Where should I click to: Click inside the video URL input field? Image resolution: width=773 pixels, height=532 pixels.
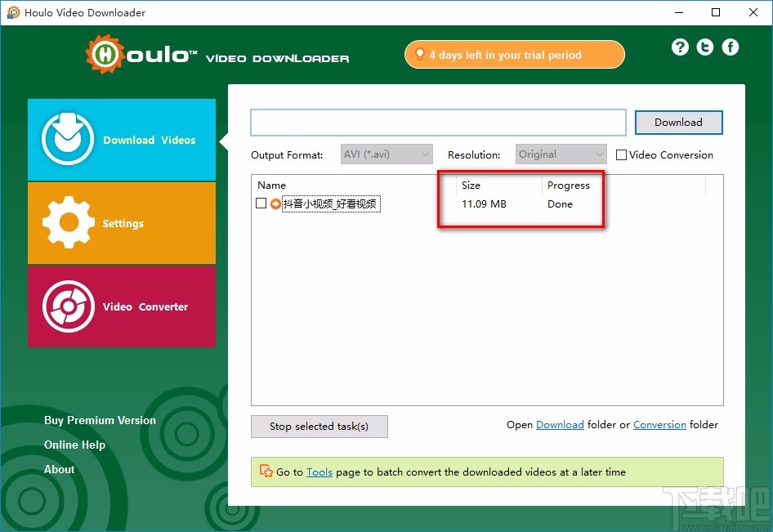coord(437,122)
